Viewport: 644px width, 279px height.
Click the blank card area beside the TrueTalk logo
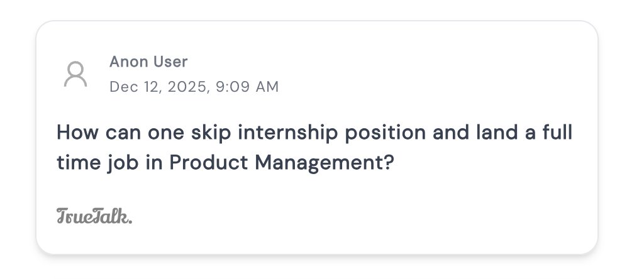[362, 216]
